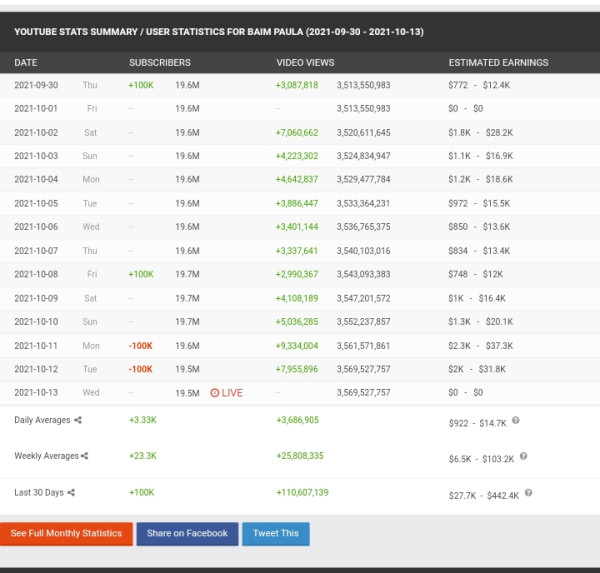600x573 pixels.
Task: Click weekly average subscribers +23.3K
Action: (143, 455)
